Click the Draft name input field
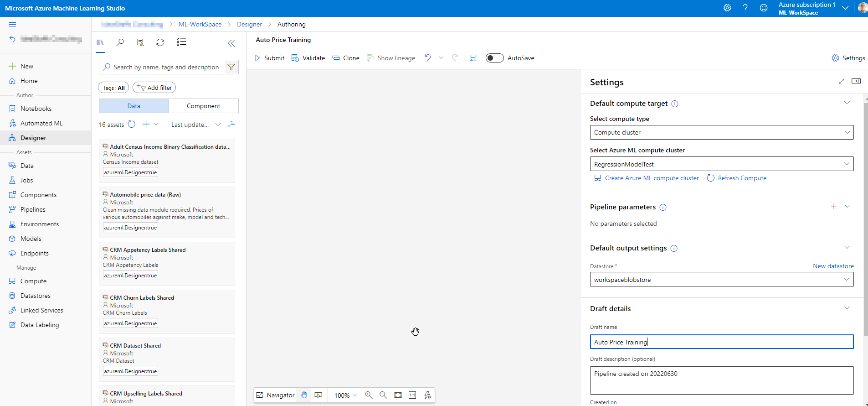This screenshot has height=406, width=868. pyautogui.click(x=721, y=342)
